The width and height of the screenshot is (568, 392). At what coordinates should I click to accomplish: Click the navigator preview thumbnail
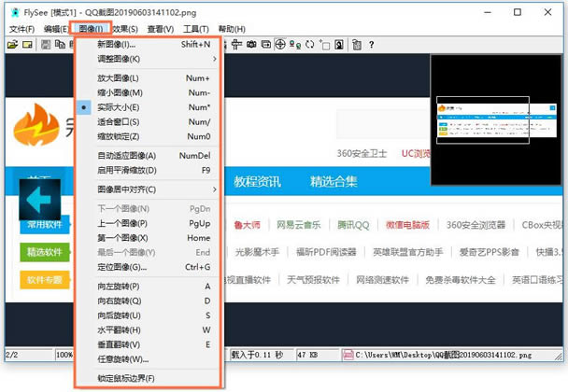(x=496, y=119)
